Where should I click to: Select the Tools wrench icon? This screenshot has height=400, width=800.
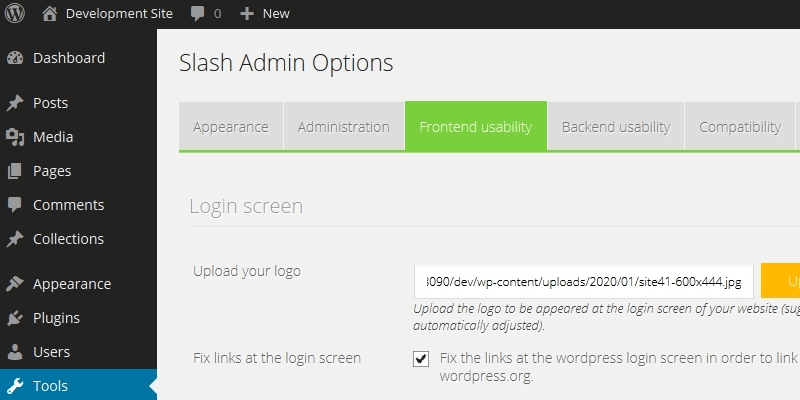point(15,386)
